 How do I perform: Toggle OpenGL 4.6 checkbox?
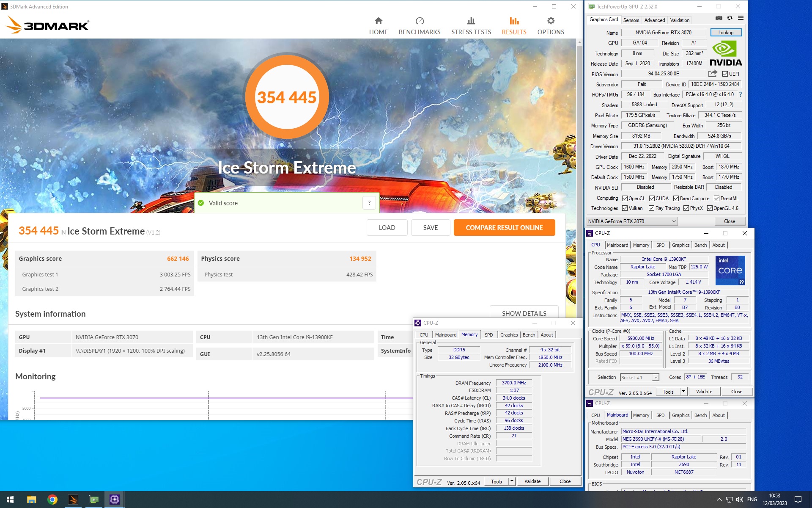[710, 208]
